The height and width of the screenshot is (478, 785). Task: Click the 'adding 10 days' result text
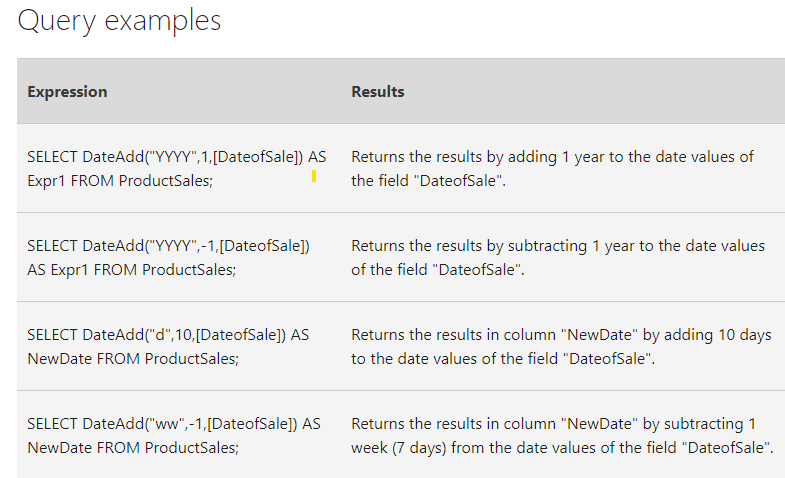click(x=561, y=346)
